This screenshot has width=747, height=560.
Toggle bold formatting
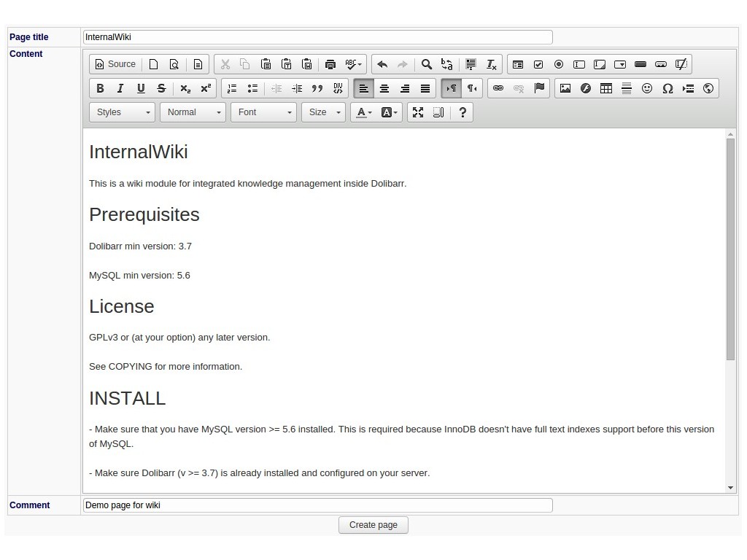click(100, 88)
